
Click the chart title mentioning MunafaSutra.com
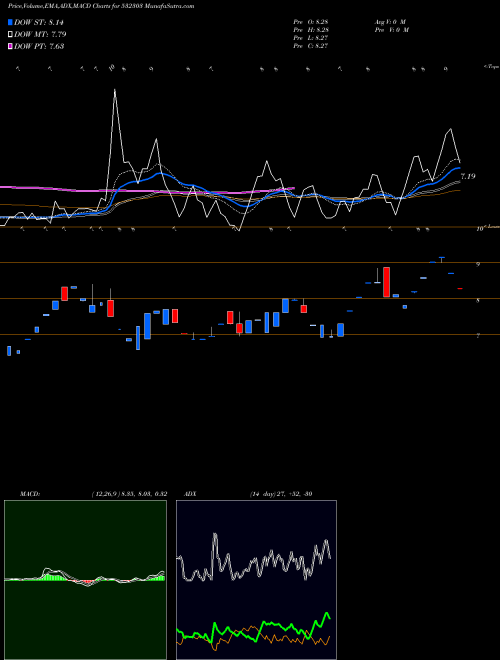pyautogui.click(x=101, y=7)
